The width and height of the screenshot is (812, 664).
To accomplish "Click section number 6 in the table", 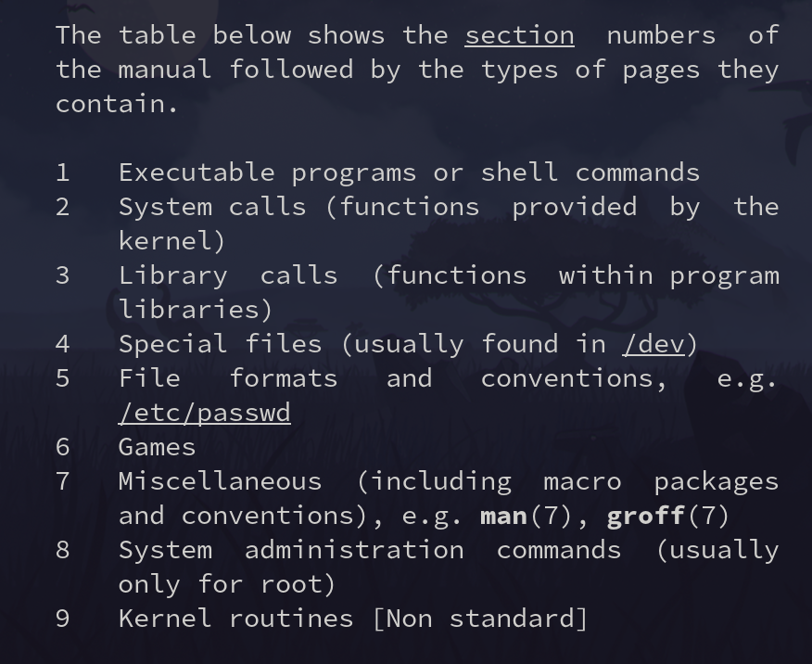I will [62, 447].
